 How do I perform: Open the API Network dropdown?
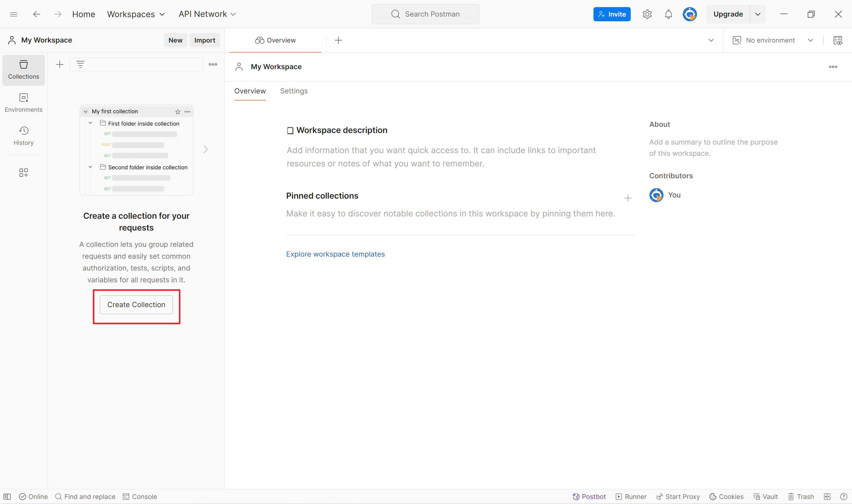click(207, 14)
